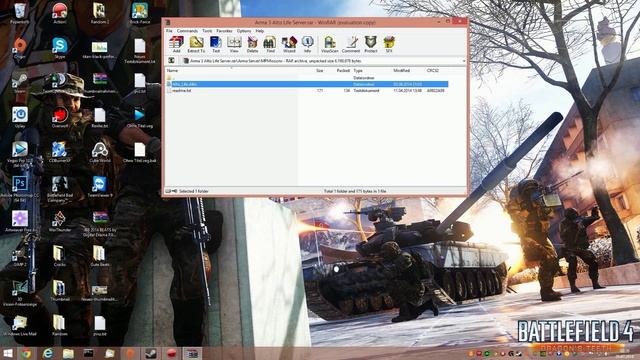This screenshot has height=360, width=640.
Task: Click the File Explorer taskbar icon
Action: [68, 353]
